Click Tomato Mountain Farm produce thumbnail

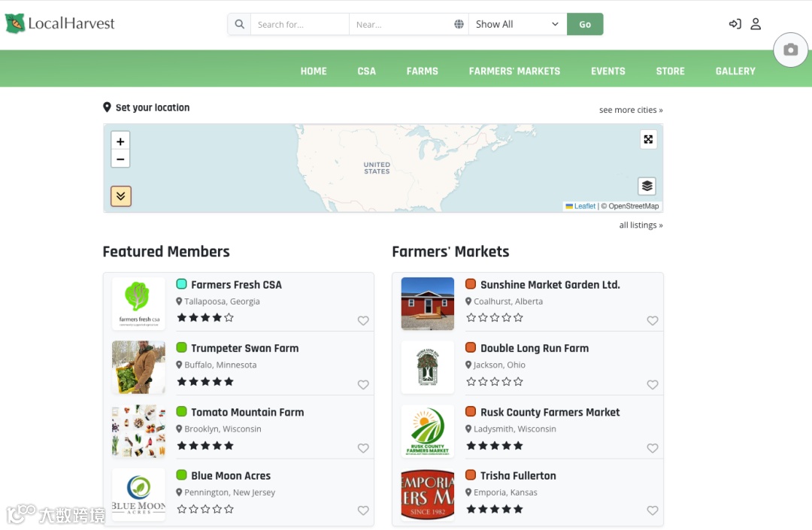click(x=138, y=432)
